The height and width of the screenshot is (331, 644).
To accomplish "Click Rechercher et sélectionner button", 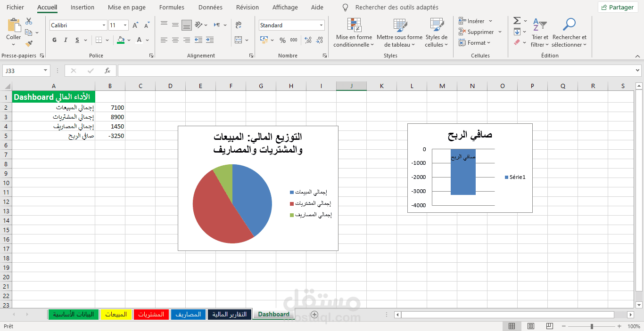I will click(x=570, y=33).
